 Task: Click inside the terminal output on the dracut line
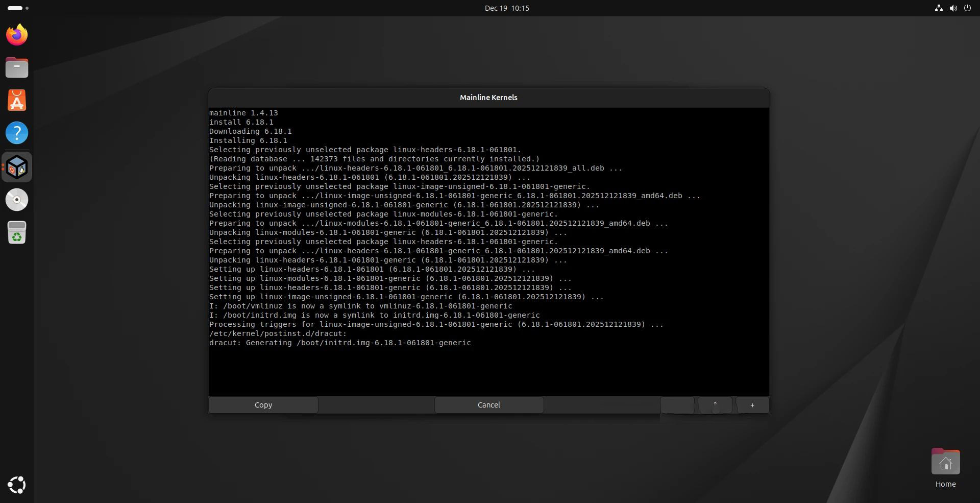[339, 343]
